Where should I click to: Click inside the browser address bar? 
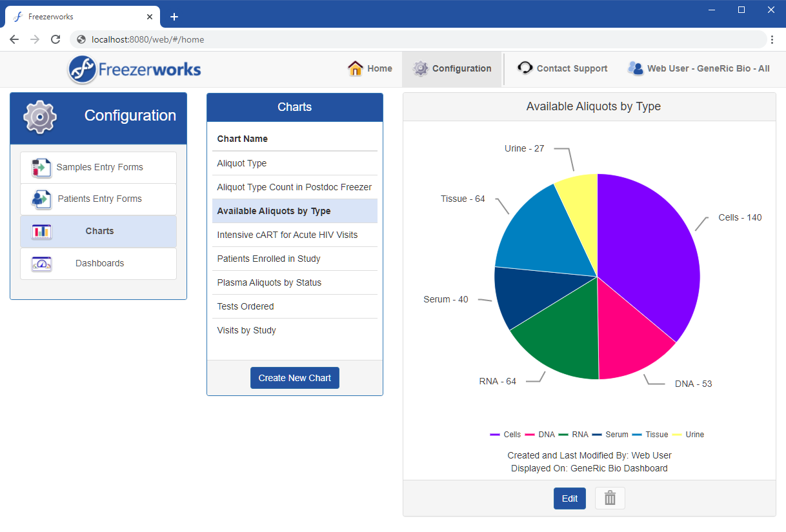click(x=258, y=39)
